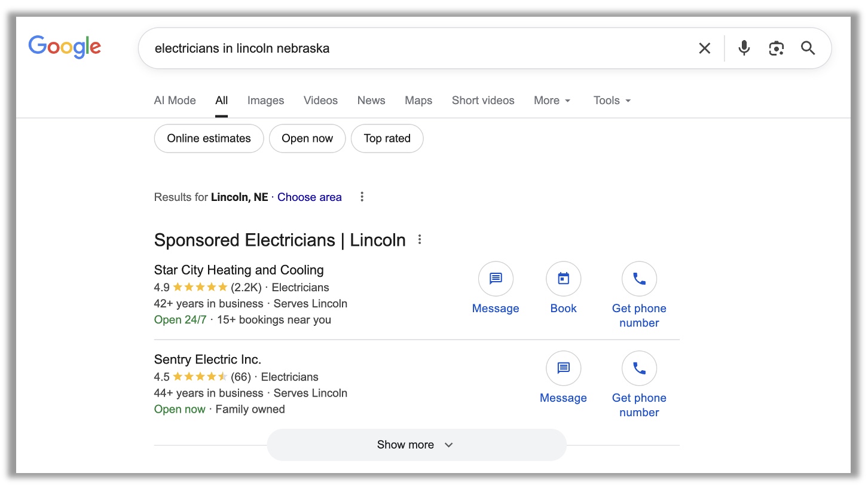
Task: Clear the search box with X icon
Action: [x=705, y=48]
